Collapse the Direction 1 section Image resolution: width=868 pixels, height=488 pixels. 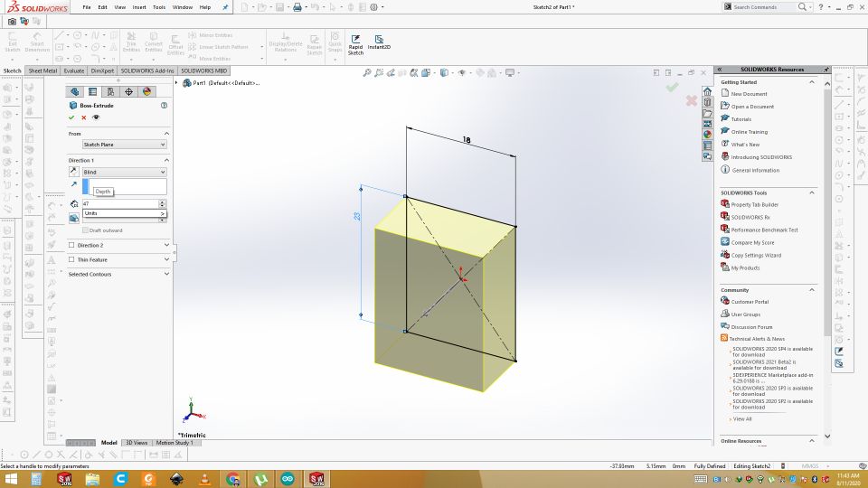click(166, 160)
